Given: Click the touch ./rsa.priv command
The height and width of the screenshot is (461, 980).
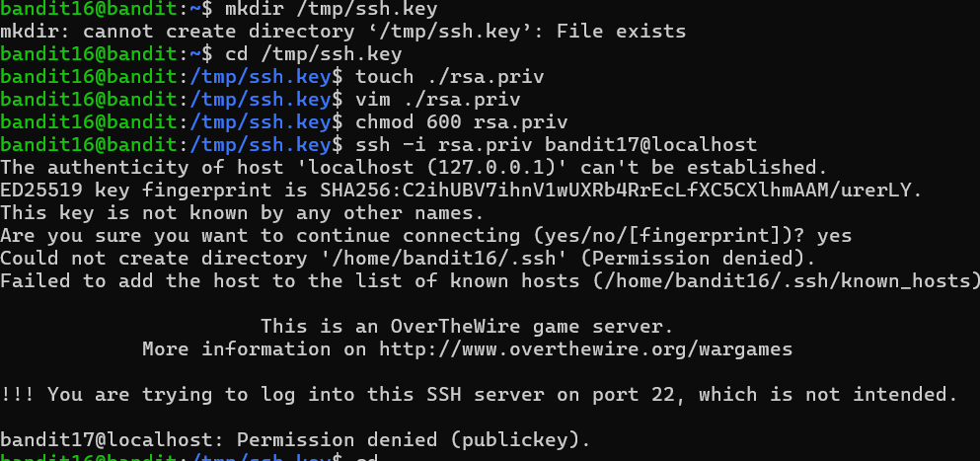Looking at the screenshot, I should (x=449, y=77).
